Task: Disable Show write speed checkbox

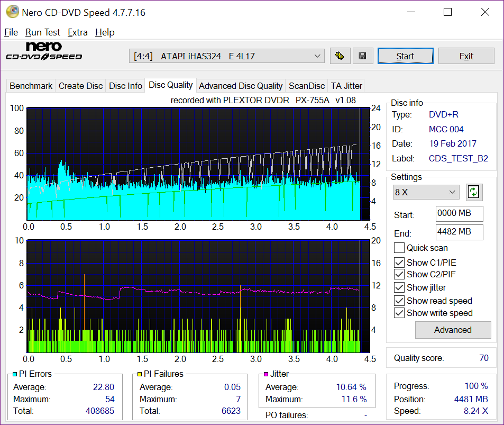Action: [399, 313]
